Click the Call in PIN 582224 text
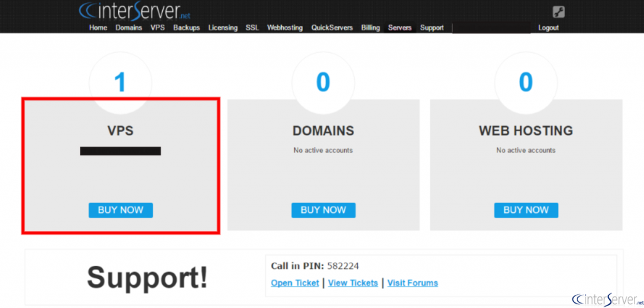 tap(315, 266)
